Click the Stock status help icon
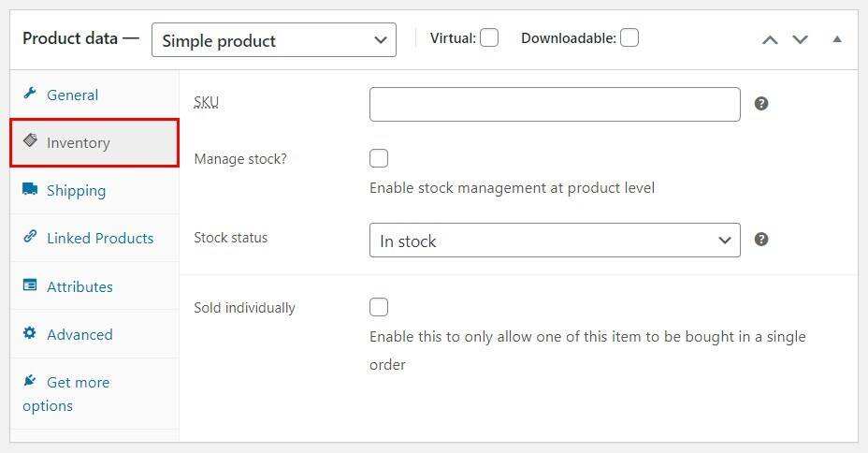 pos(761,240)
